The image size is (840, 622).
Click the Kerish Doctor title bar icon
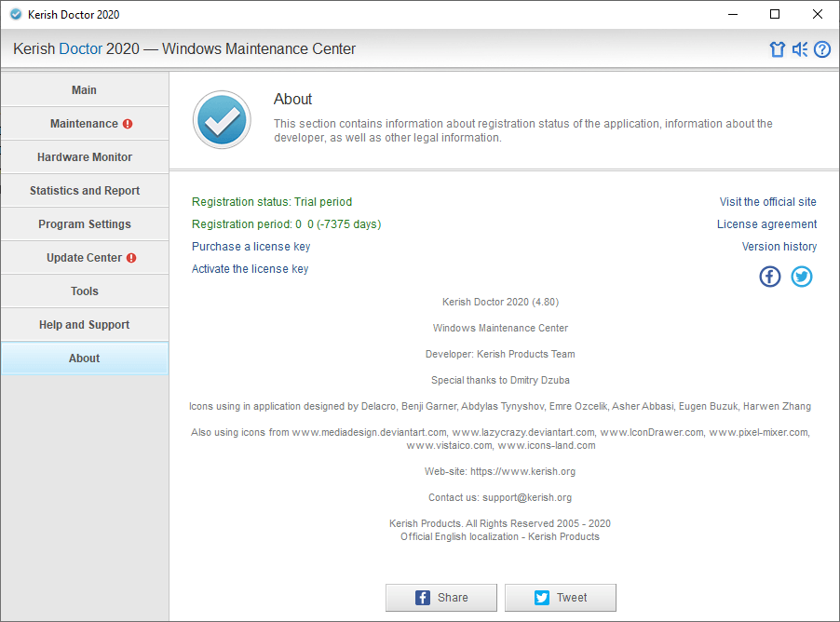16,15
